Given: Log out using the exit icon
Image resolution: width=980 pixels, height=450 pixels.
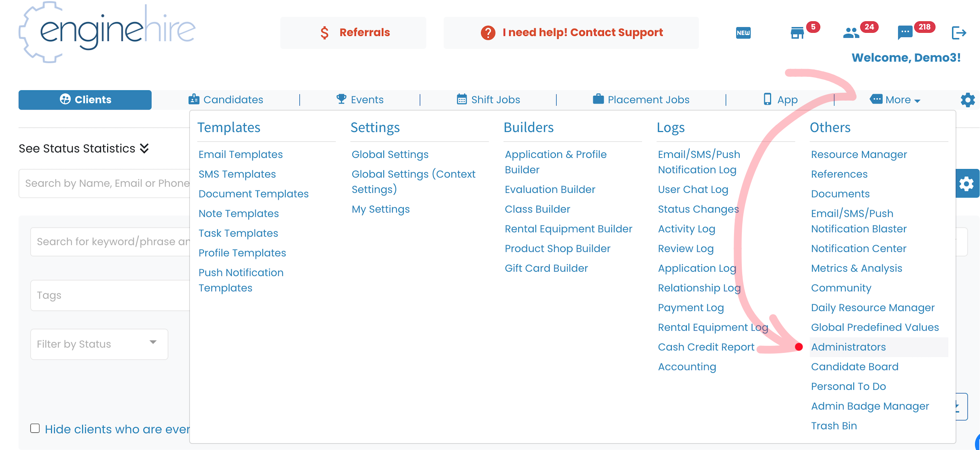Looking at the screenshot, I should pos(959,33).
